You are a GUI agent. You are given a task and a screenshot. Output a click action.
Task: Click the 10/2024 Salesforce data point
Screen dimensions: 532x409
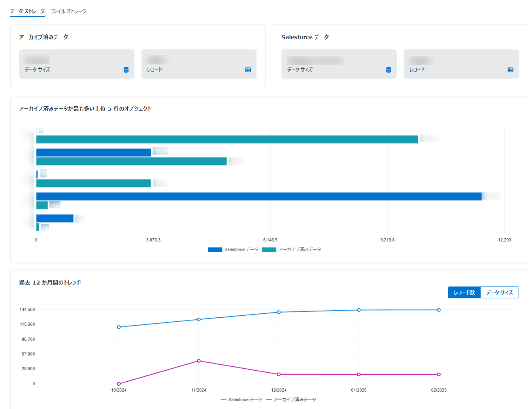tap(119, 327)
